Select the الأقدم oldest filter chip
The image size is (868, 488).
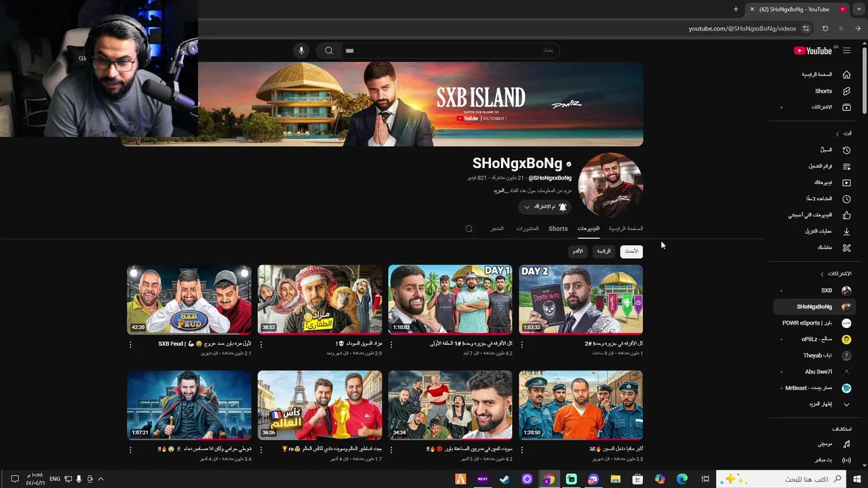coord(578,251)
